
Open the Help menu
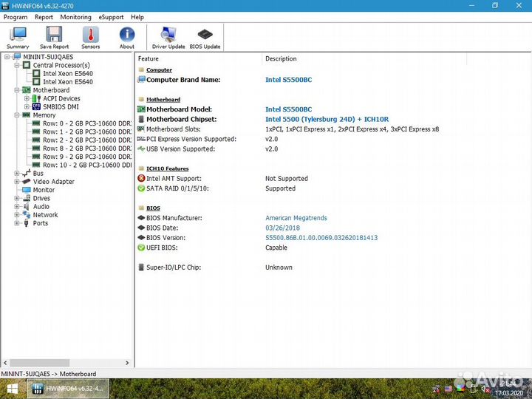pyautogui.click(x=137, y=17)
